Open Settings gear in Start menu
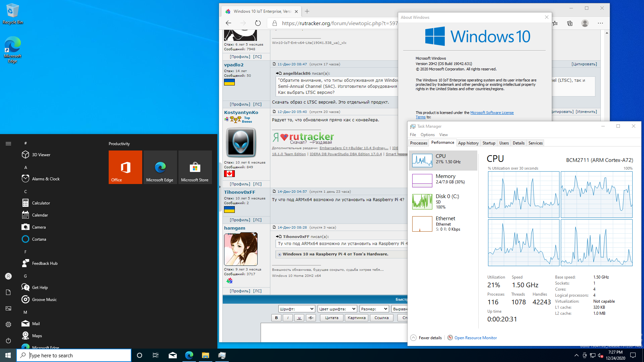Screen dimensions: 644x362 pos(8,324)
